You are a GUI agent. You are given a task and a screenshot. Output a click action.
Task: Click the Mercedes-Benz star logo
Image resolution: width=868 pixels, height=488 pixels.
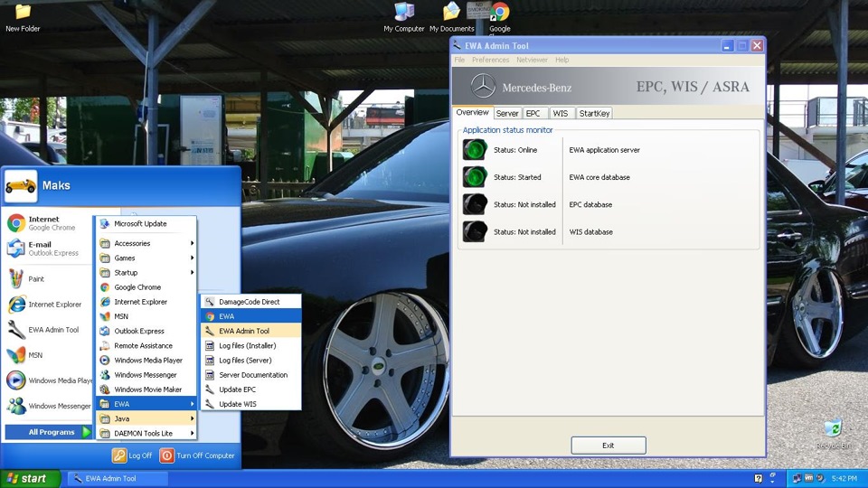[x=483, y=87]
